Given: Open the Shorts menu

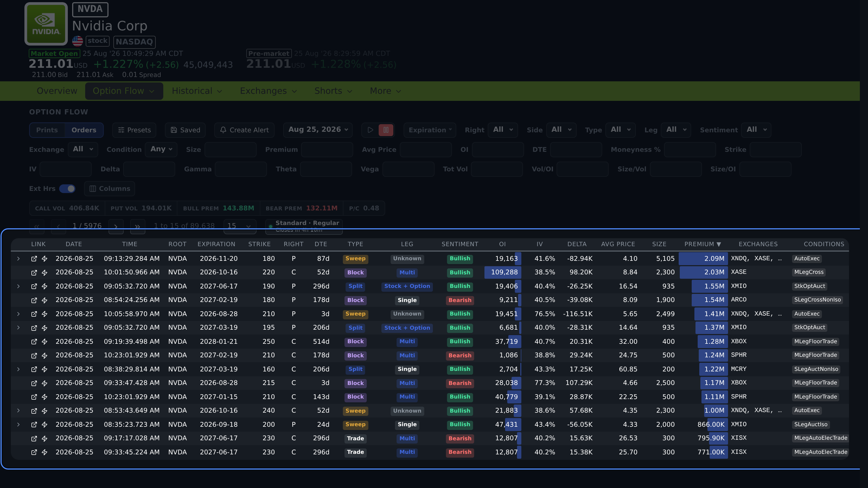Looking at the screenshot, I should tap(333, 91).
